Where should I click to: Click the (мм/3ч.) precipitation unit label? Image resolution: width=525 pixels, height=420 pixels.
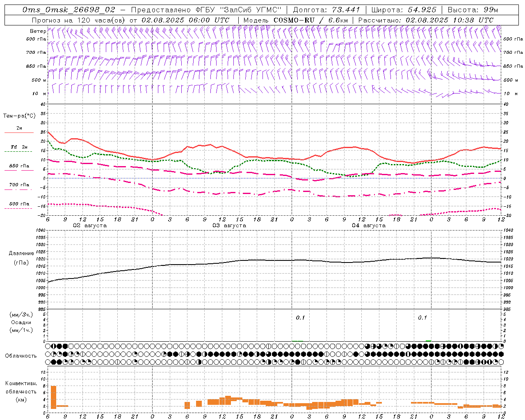coord(21,315)
